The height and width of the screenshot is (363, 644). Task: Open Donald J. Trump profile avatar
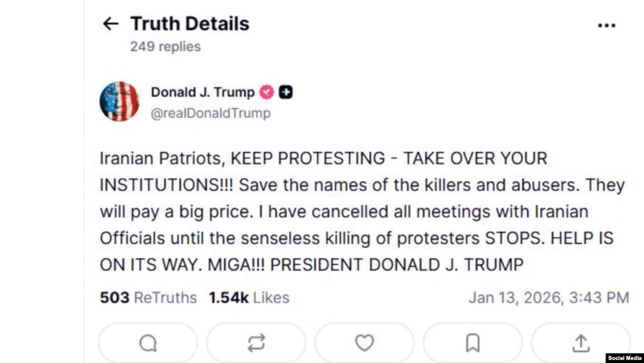pos(119,101)
